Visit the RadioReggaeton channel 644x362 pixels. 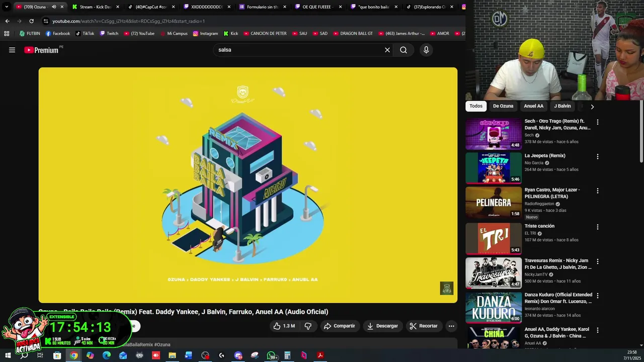[539, 204]
